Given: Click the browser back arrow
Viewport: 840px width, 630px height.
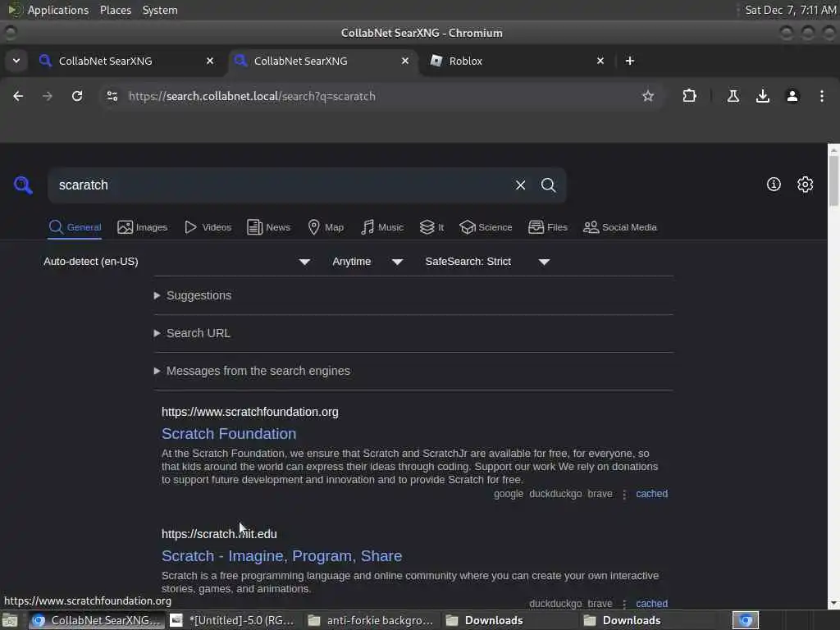Looking at the screenshot, I should 18,97.
